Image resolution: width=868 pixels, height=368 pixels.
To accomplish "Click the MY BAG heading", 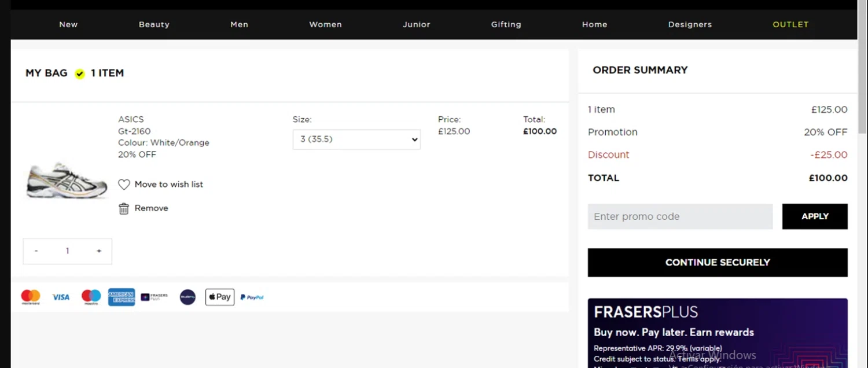I will pos(46,73).
